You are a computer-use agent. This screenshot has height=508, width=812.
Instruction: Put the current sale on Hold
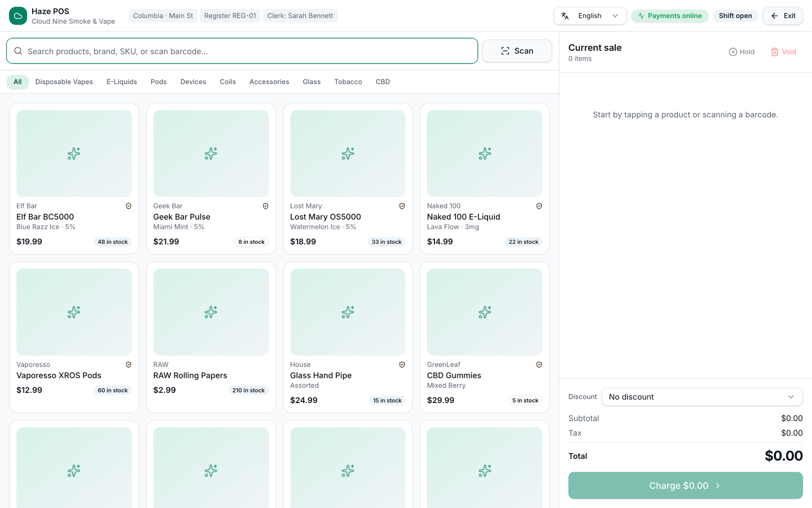pyautogui.click(x=742, y=52)
